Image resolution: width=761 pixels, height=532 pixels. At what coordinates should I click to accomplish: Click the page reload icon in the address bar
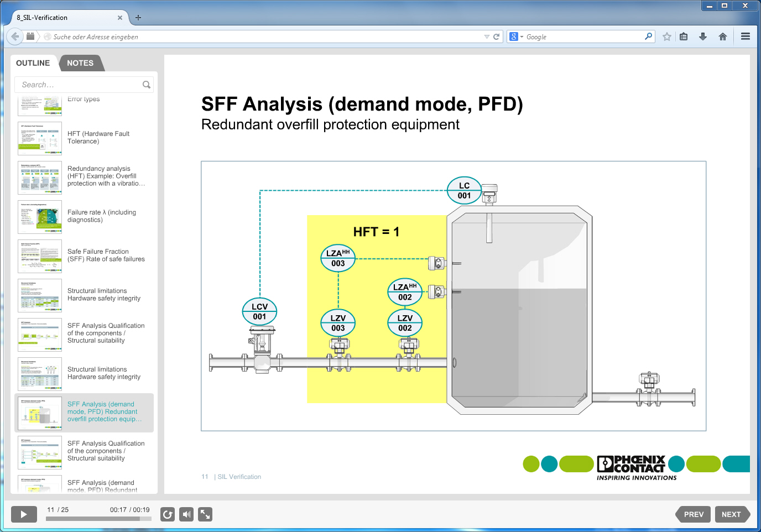496,36
